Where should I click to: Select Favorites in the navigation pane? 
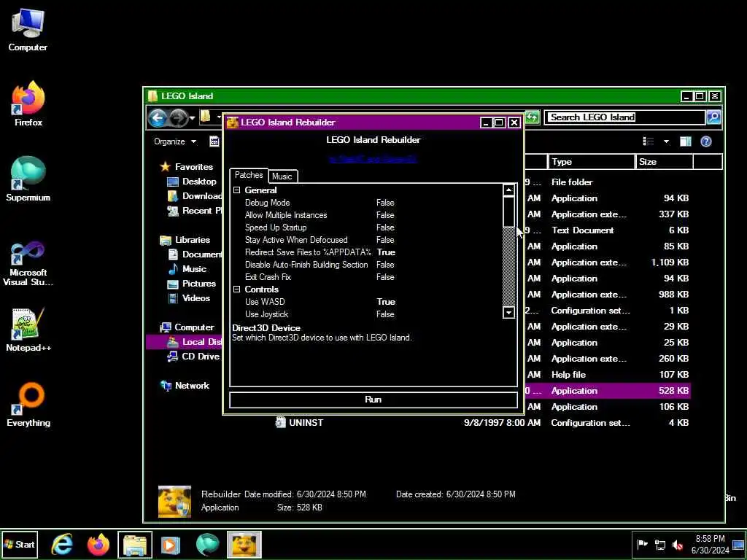[187, 167]
